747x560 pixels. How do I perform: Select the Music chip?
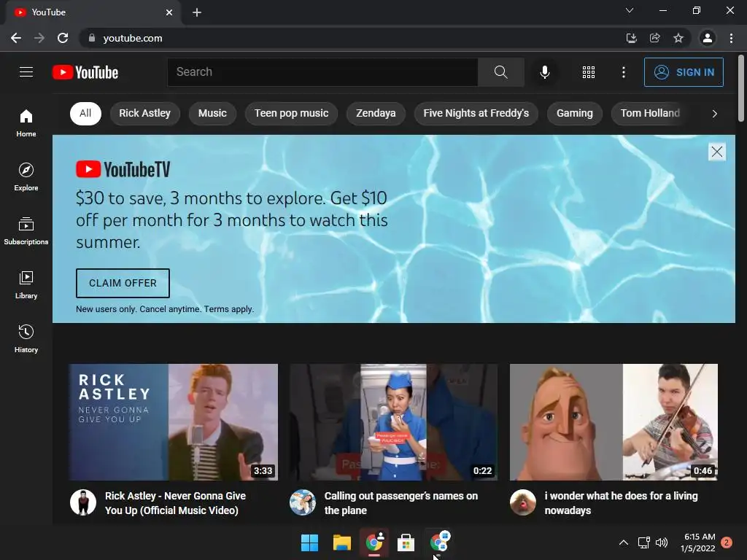(x=212, y=113)
